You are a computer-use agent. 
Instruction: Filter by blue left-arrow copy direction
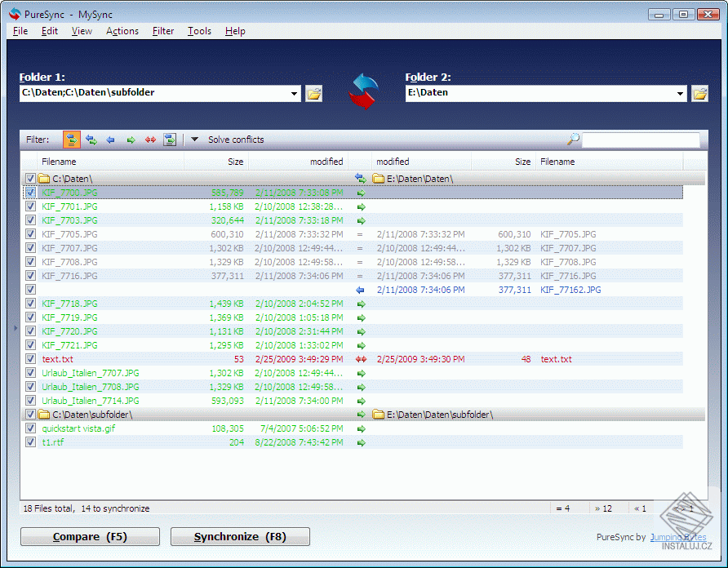click(x=111, y=140)
